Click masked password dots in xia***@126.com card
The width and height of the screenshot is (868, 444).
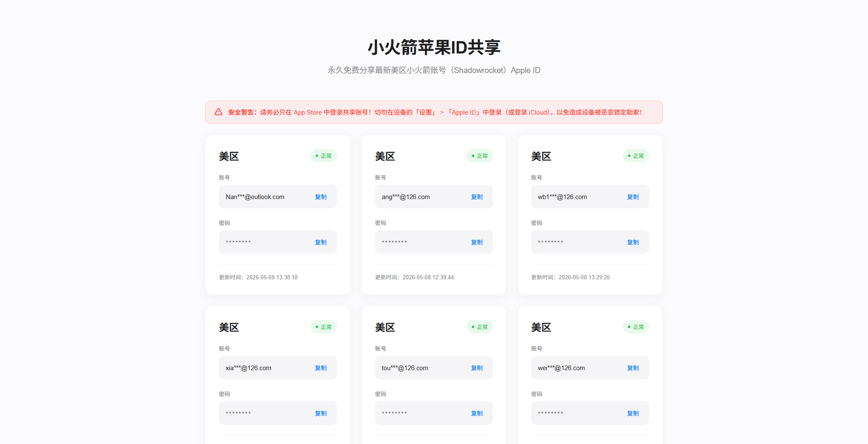238,413
